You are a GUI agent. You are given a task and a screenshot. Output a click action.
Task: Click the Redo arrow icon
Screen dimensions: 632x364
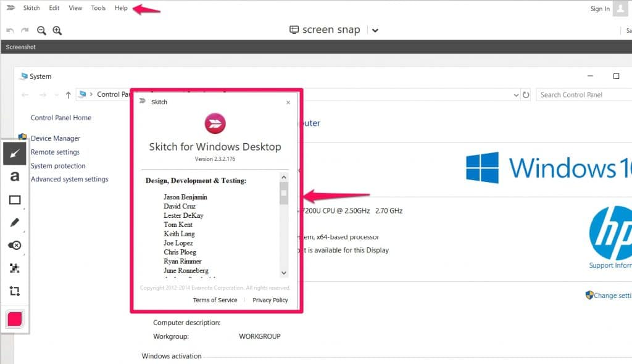[x=25, y=30]
